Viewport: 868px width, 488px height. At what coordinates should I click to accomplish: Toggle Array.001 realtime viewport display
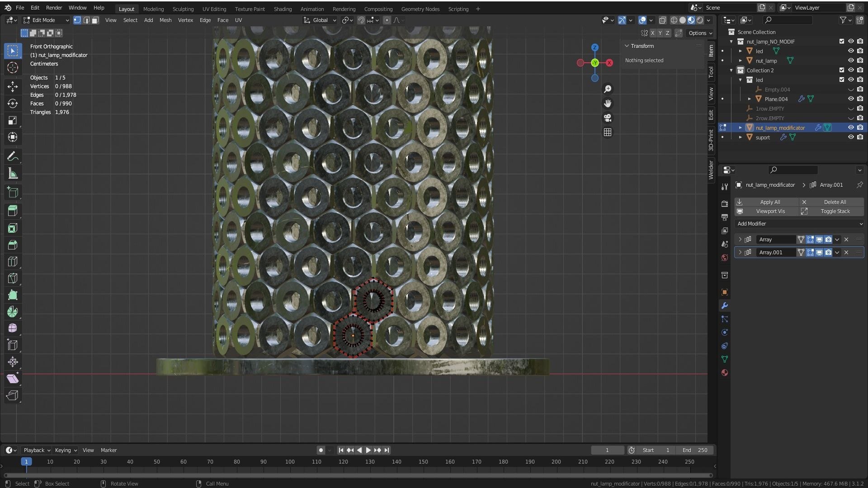tap(819, 253)
